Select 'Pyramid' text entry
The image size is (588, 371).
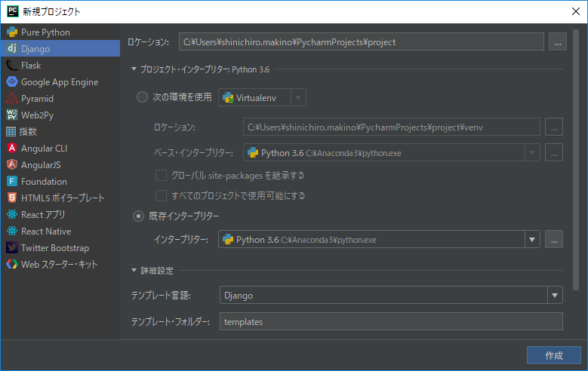click(x=37, y=99)
